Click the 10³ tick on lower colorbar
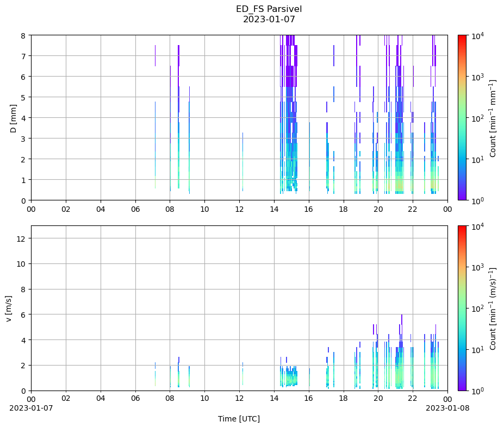Image resolution: width=504 pixels, height=428 pixels. coord(477,267)
